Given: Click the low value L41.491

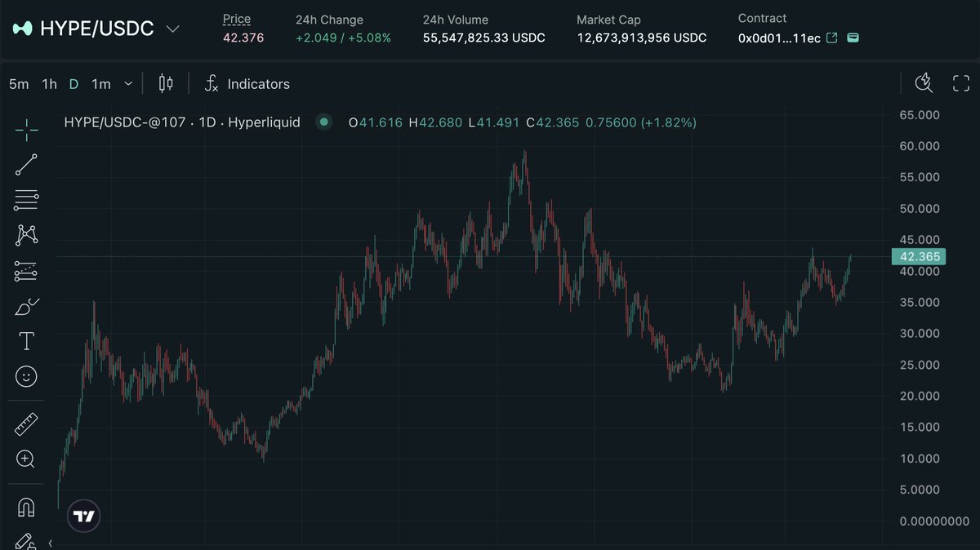Looking at the screenshot, I should (x=493, y=122).
